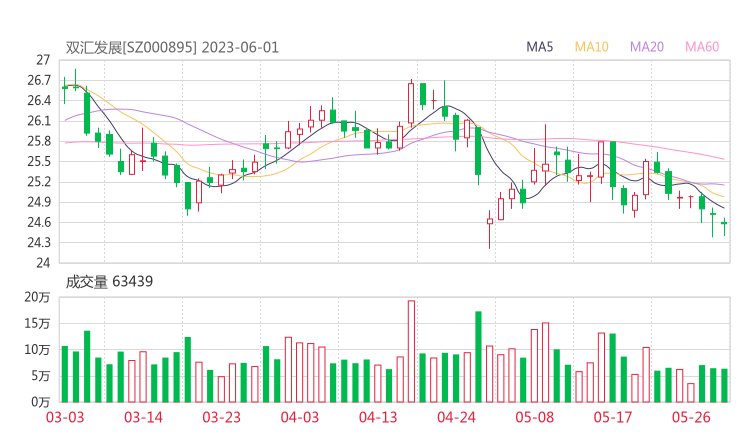The image size is (740, 440).
Task: Select the 05-08 date axis label
Action: coord(534,417)
